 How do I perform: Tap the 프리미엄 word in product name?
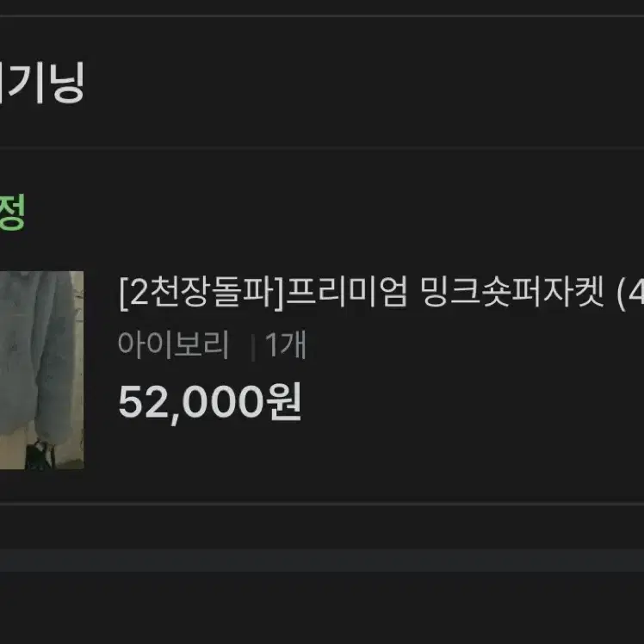coord(348,292)
